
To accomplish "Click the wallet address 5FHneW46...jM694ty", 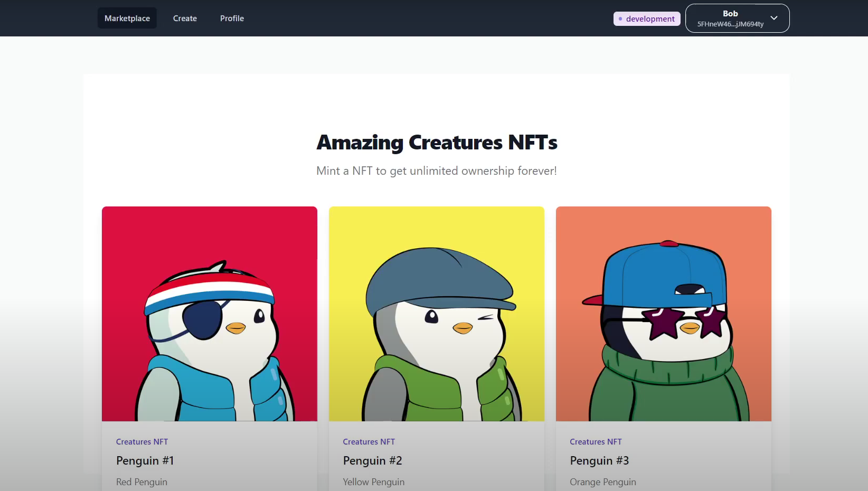I will [x=730, y=24].
